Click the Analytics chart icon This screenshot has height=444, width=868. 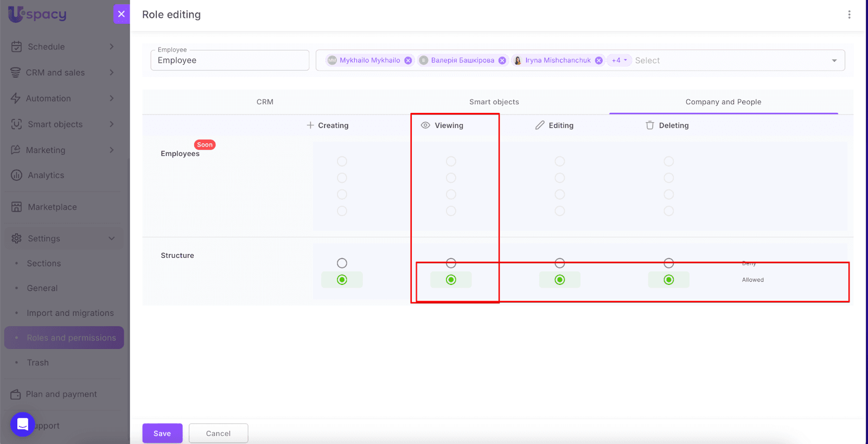(17, 175)
